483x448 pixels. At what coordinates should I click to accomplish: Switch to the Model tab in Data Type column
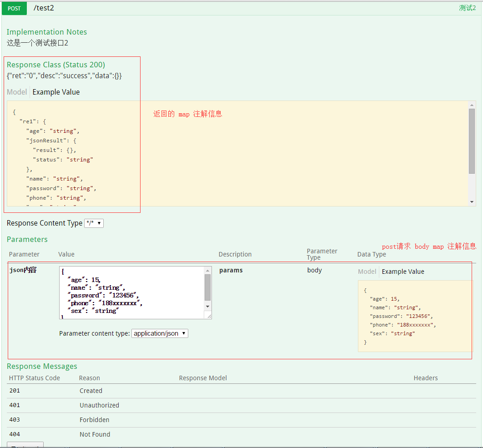pos(367,271)
